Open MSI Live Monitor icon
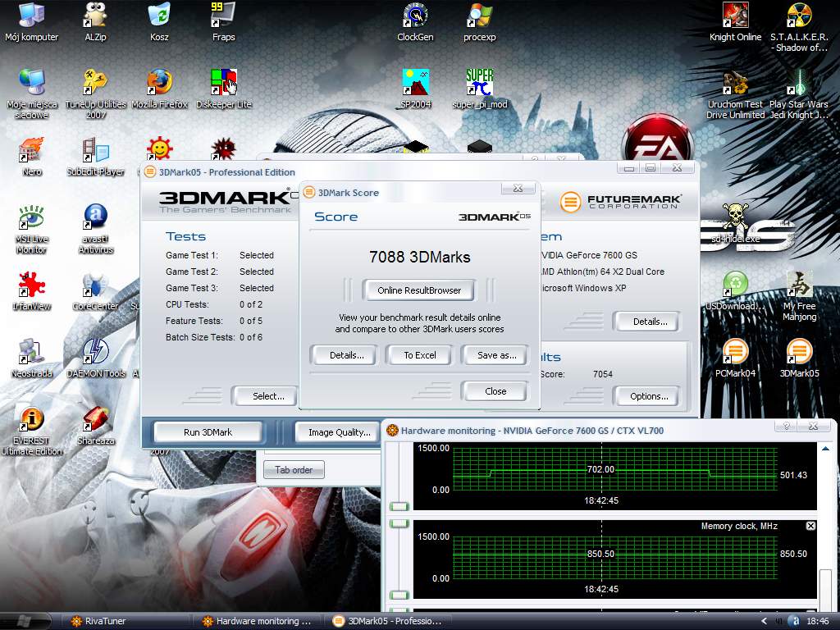Screen dimensions: 840x630 [x=32, y=230]
